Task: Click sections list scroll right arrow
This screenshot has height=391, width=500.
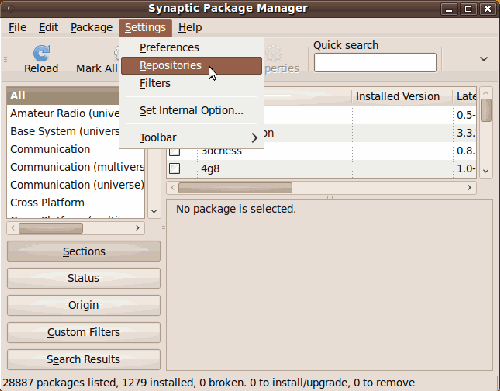Action: (137, 228)
